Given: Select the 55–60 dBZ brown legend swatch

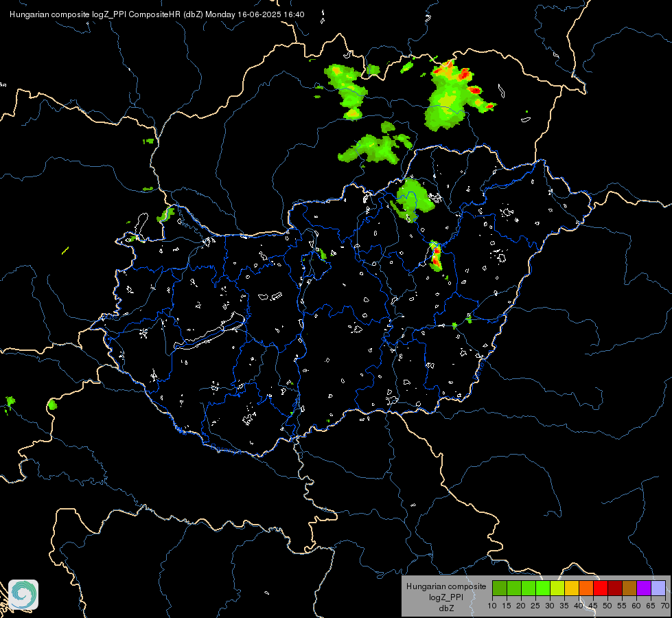Looking at the screenshot, I should (x=629, y=588).
